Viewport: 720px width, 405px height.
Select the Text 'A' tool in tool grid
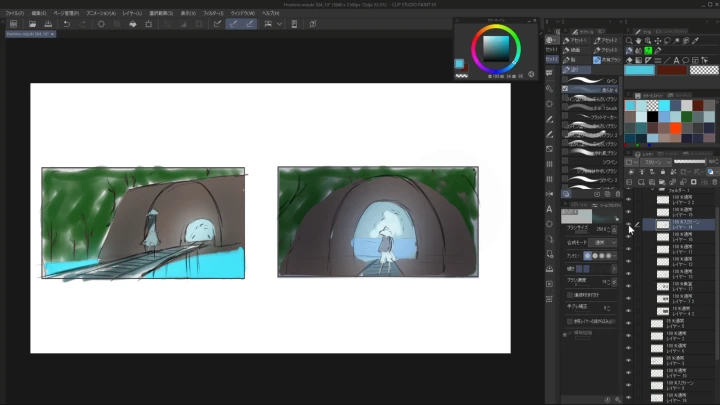[676, 60]
